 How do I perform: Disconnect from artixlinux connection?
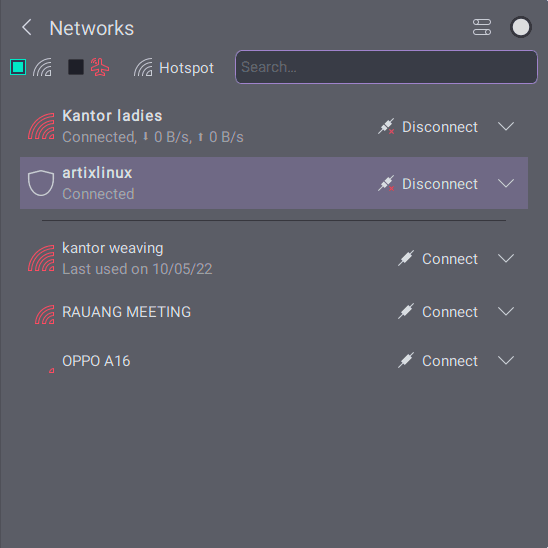pos(428,183)
